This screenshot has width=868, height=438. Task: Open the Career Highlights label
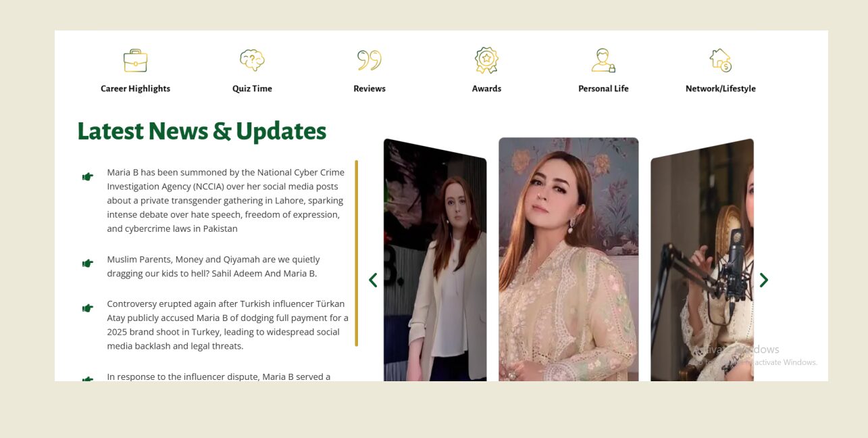(x=135, y=89)
